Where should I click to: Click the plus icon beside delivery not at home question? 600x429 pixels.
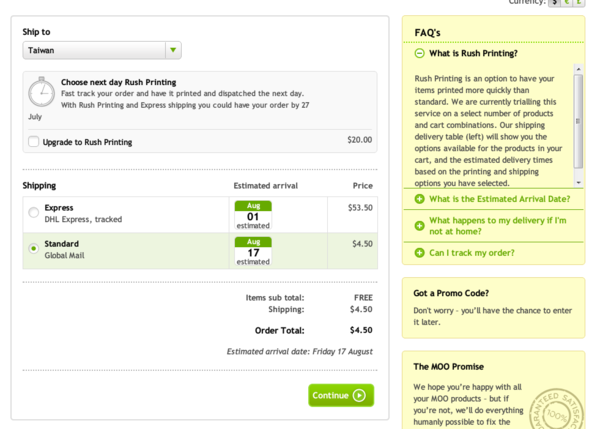pyautogui.click(x=419, y=226)
